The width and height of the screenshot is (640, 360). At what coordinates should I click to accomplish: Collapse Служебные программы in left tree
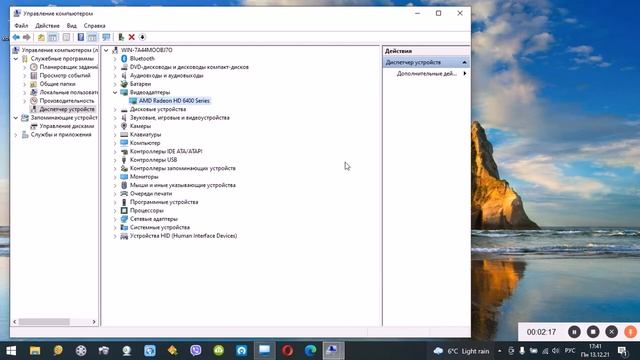[16, 59]
